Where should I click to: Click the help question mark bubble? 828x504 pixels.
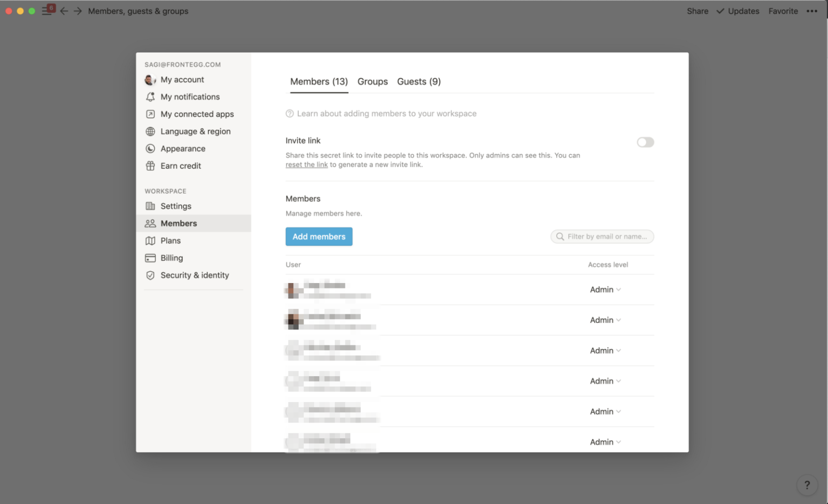[807, 485]
